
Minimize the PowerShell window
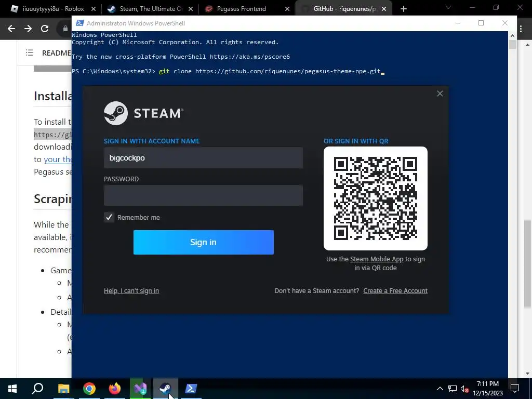458,23
